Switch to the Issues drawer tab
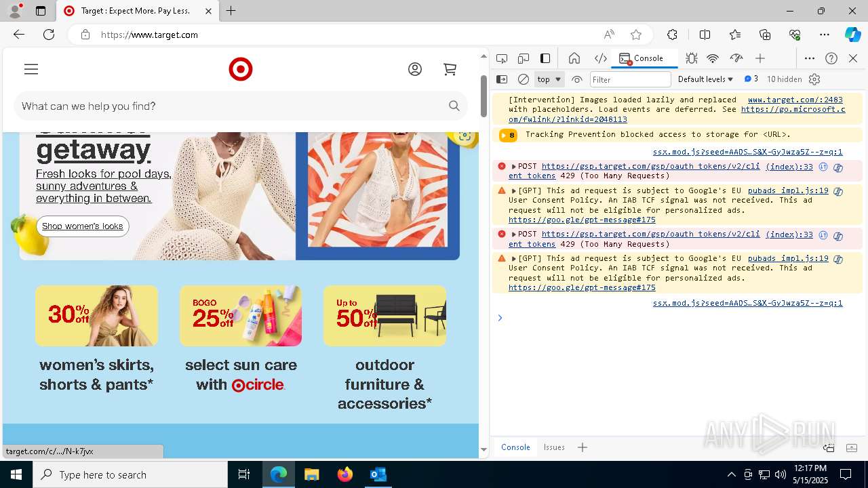 554,447
